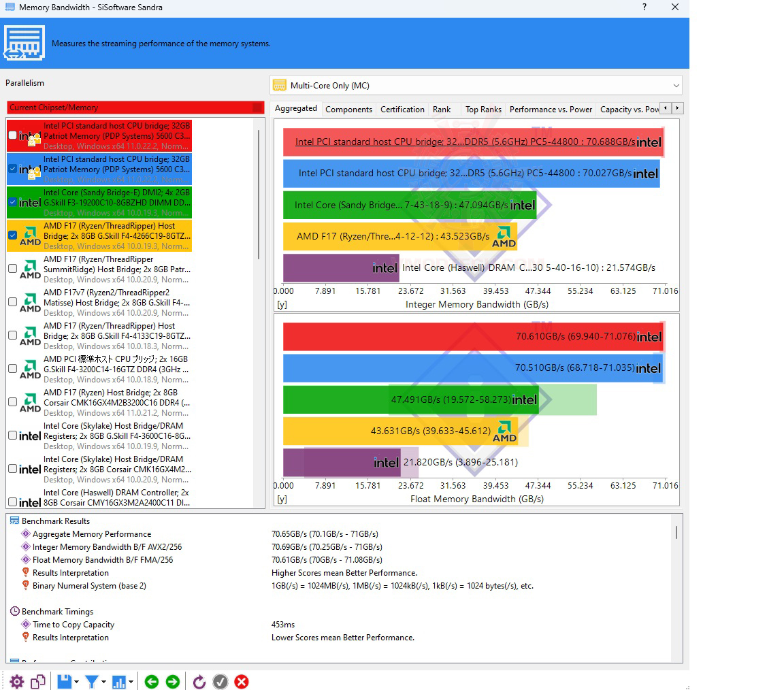The image size is (784, 690).
Task: Click the underlined 70.688GB/s Intel PCI bar label
Action: (465, 142)
